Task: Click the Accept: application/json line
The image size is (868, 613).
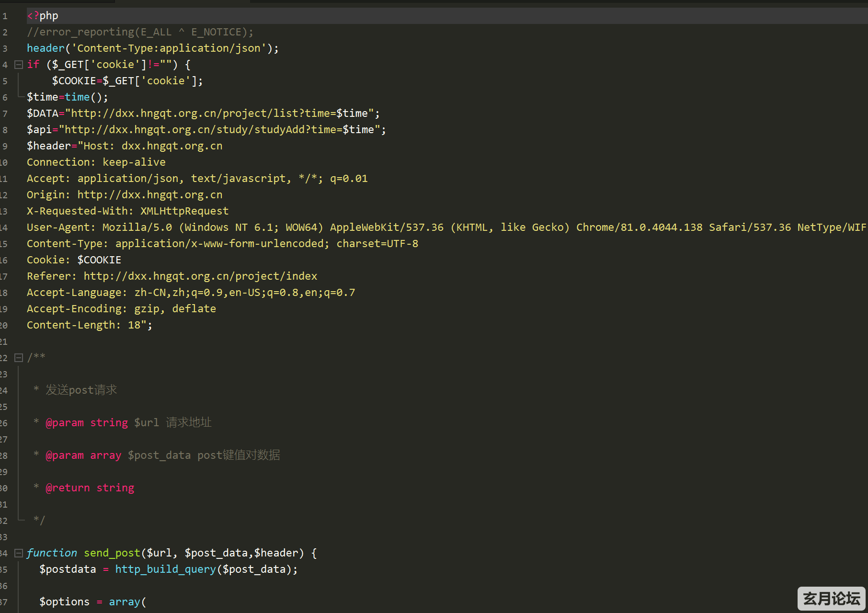Action: [197, 179]
